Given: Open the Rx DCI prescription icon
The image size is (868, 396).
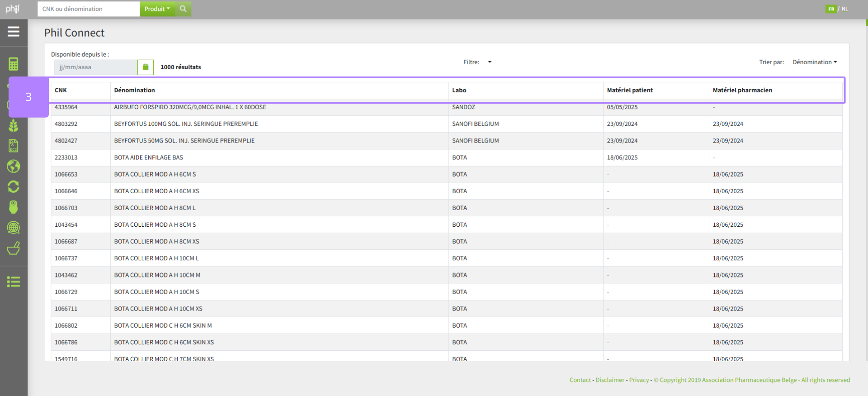Looking at the screenshot, I should click(x=14, y=146).
